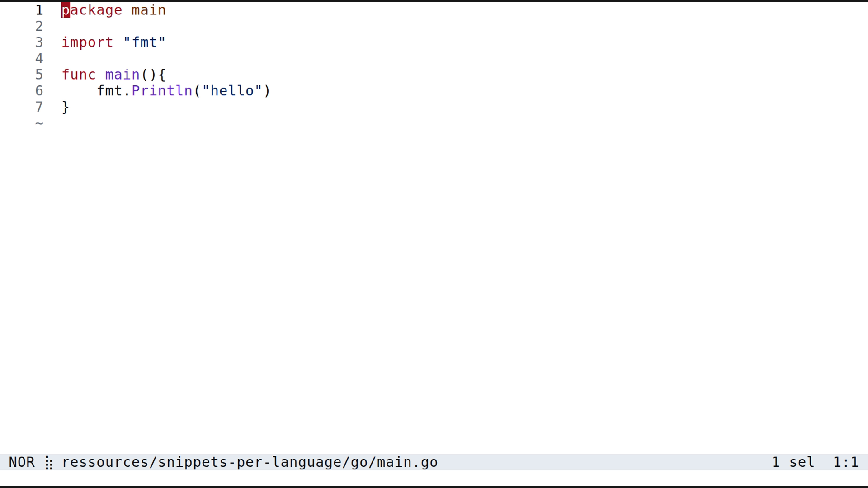Click line number 3 in the gutter
The width and height of the screenshot is (868, 488).
point(39,42)
